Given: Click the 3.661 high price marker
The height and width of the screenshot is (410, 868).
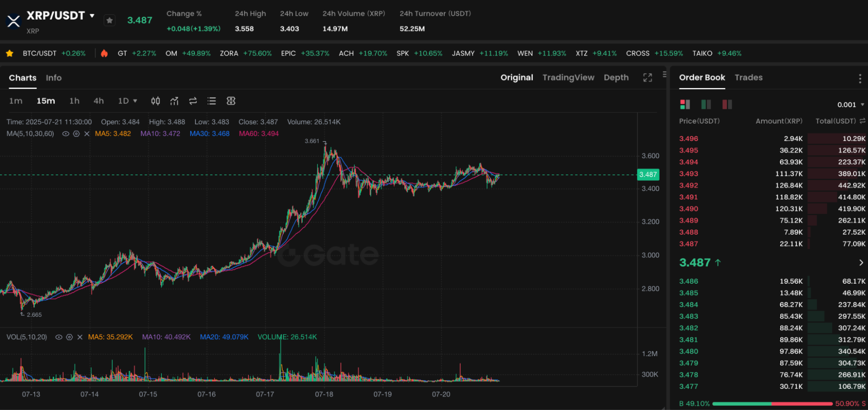Looking at the screenshot, I should tap(312, 141).
